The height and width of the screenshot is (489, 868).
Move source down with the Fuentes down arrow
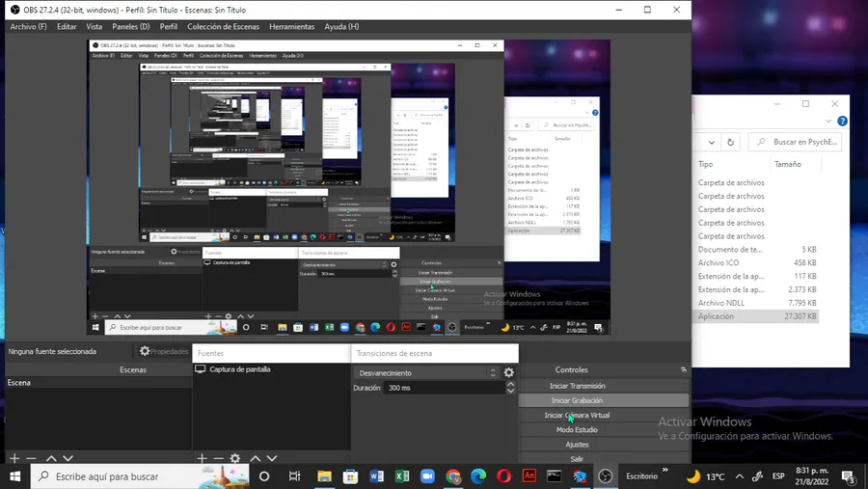(272, 458)
